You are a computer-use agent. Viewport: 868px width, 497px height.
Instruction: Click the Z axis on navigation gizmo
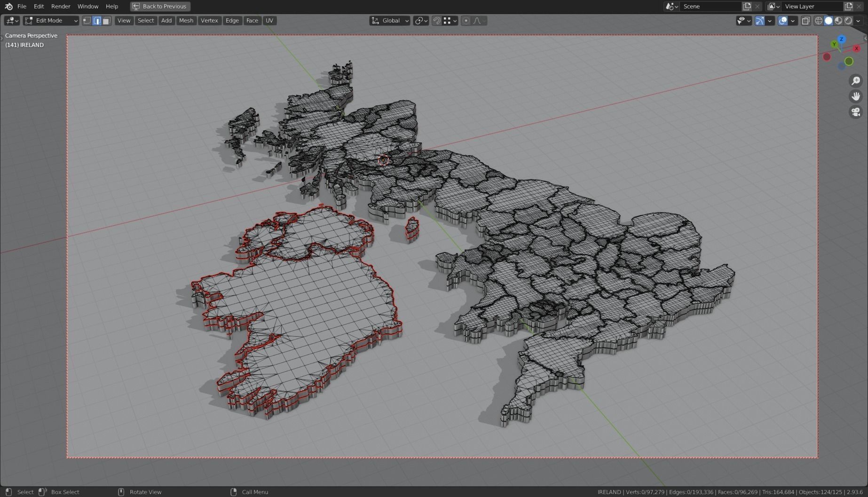click(x=842, y=39)
